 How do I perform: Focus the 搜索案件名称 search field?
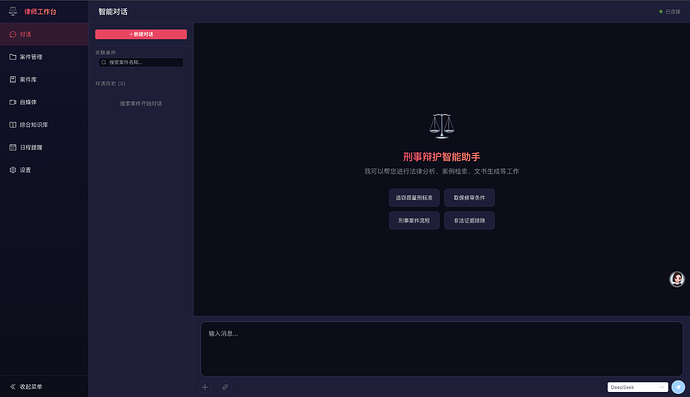pyautogui.click(x=141, y=62)
